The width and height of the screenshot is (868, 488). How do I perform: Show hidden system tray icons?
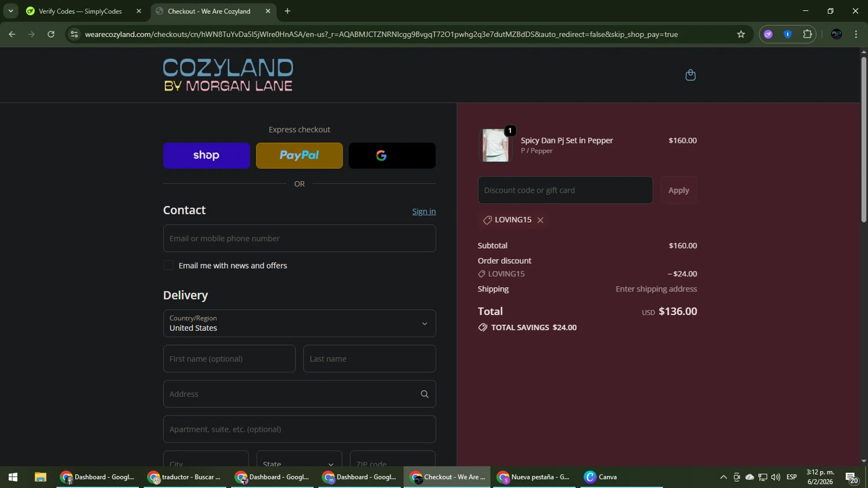point(723,477)
